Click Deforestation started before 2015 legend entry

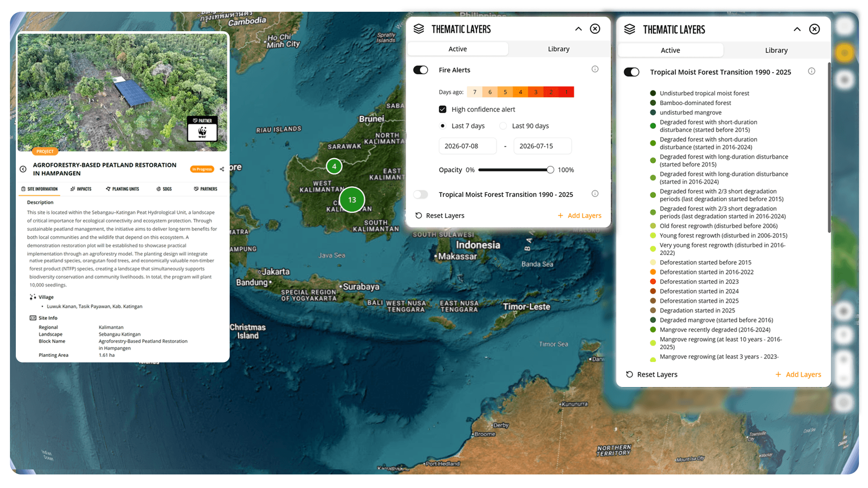click(700, 263)
